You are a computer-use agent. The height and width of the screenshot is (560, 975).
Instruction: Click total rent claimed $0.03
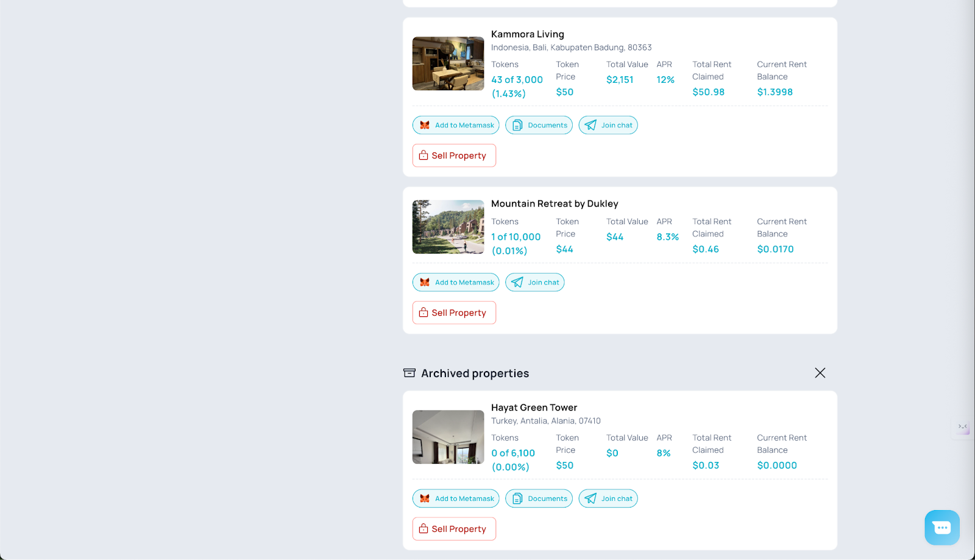click(706, 466)
